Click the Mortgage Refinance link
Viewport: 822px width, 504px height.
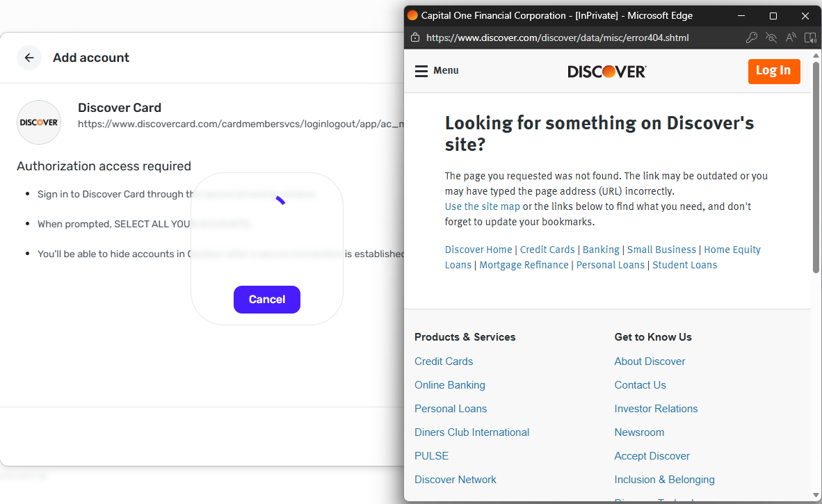524,265
